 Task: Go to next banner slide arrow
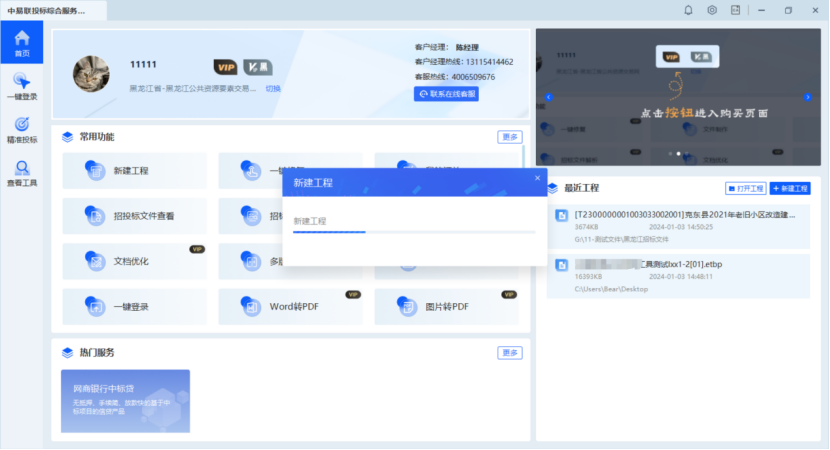pos(808,97)
